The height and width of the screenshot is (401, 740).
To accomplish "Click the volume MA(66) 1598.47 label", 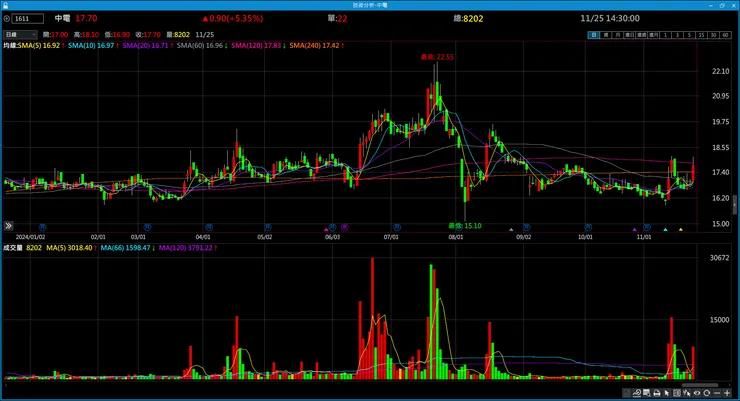I will point(125,248).
